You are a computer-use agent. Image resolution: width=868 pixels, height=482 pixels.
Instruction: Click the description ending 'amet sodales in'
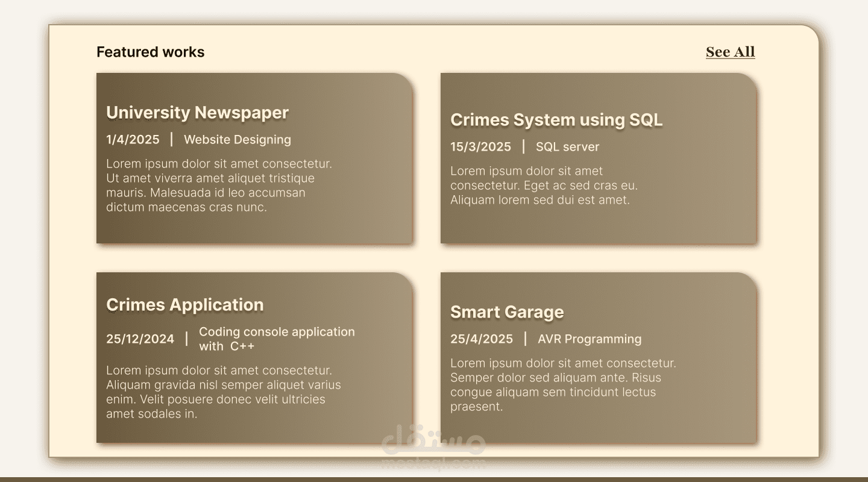pos(224,392)
